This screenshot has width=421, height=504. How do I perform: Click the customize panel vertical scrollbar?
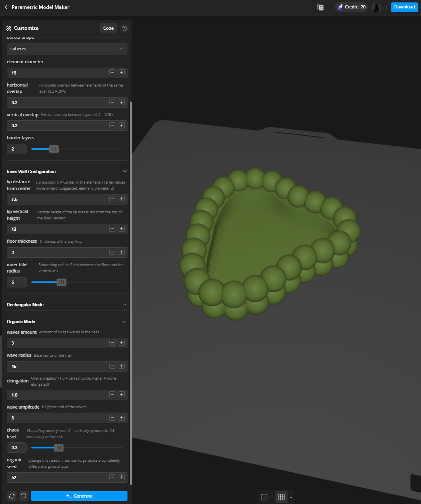tap(130, 293)
